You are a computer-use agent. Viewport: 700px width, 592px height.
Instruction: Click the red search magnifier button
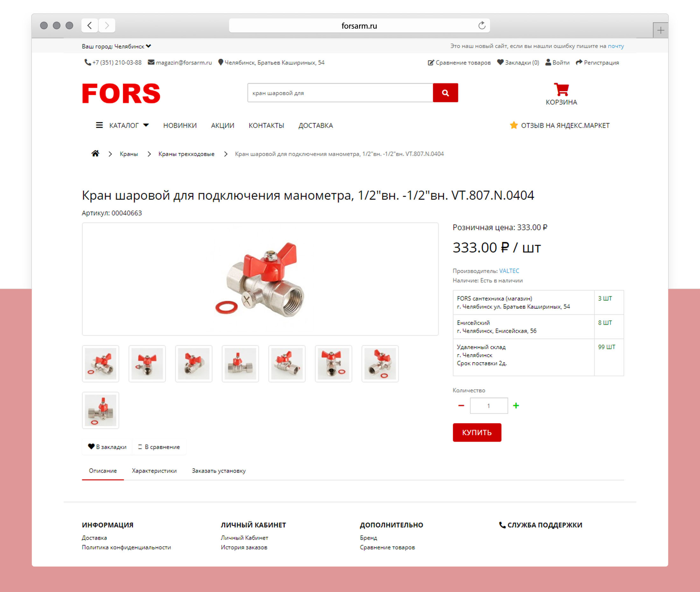tap(445, 93)
